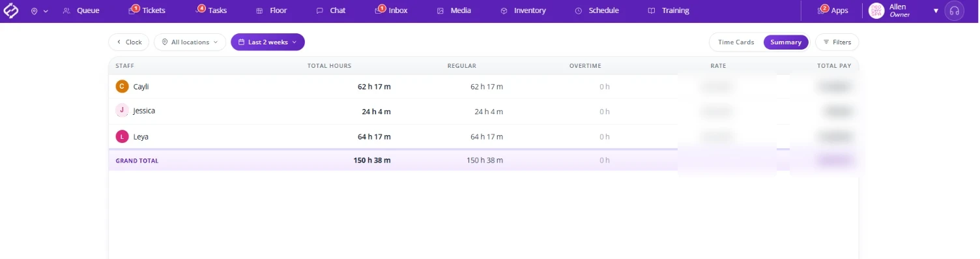Click the TOTAL HOURS column header

click(x=329, y=66)
